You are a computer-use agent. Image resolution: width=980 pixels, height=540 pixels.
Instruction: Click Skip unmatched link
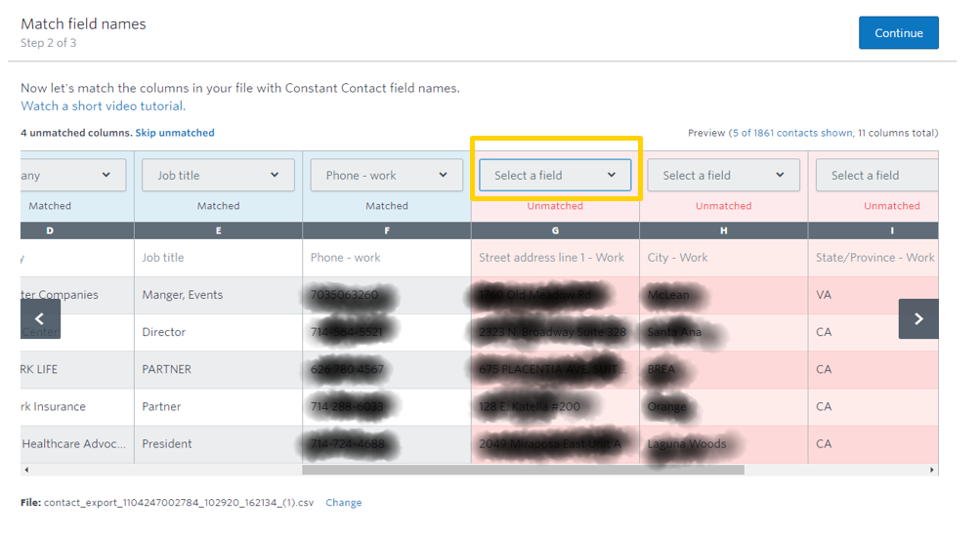coord(175,133)
